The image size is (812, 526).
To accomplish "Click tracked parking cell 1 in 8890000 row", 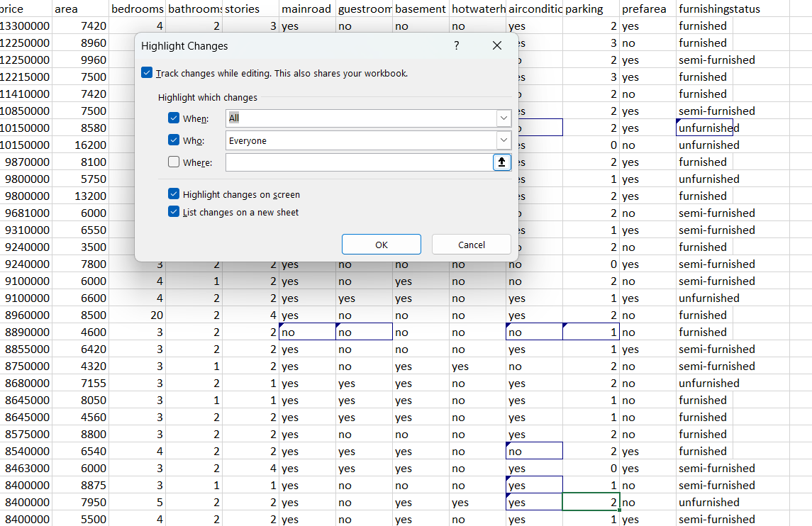I will 591,332.
